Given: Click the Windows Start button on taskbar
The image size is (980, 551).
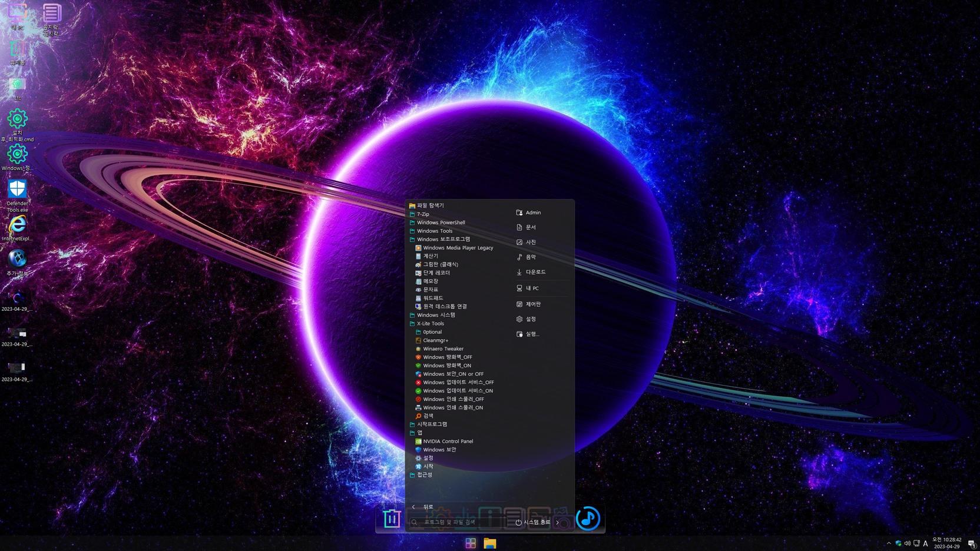Looking at the screenshot, I should click(471, 543).
